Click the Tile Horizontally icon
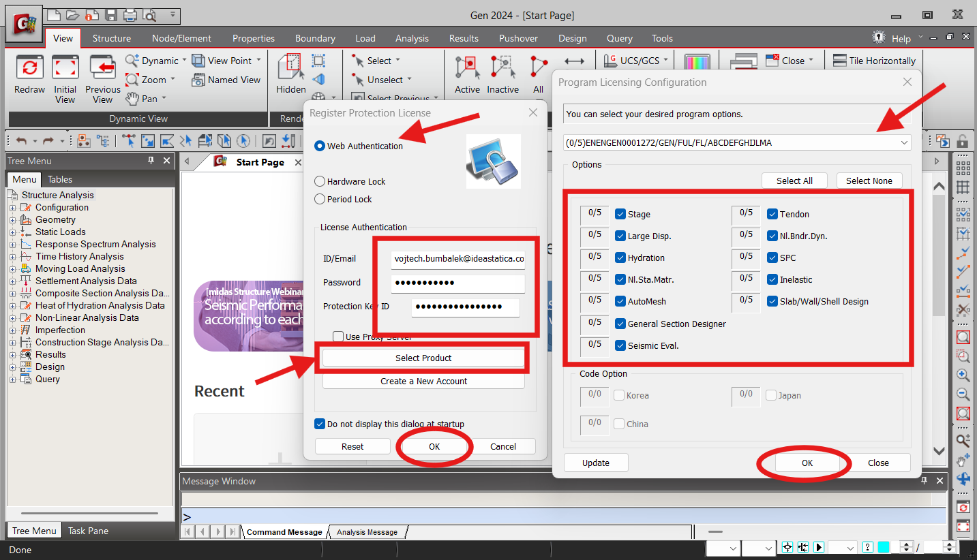The height and width of the screenshot is (560, 977). [839, 61]
